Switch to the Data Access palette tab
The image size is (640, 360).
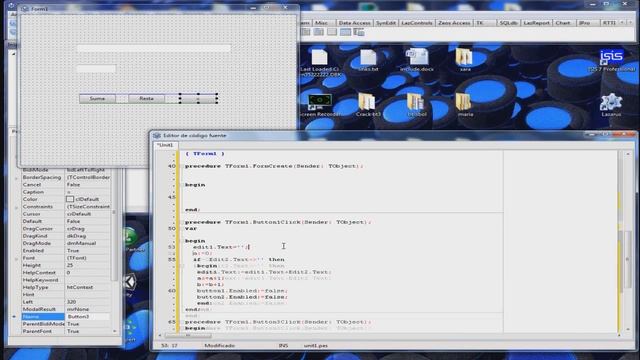(x=354, y=23)
